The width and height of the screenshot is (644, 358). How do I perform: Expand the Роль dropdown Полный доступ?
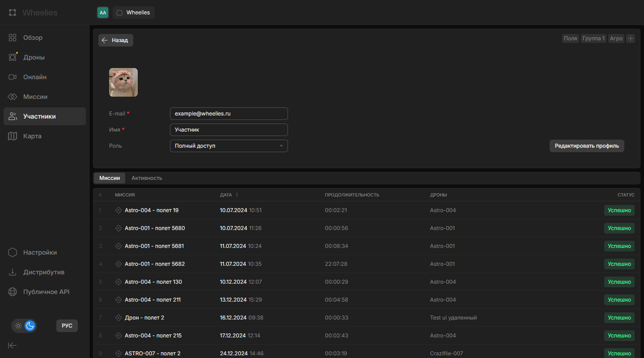pos(229,146)
